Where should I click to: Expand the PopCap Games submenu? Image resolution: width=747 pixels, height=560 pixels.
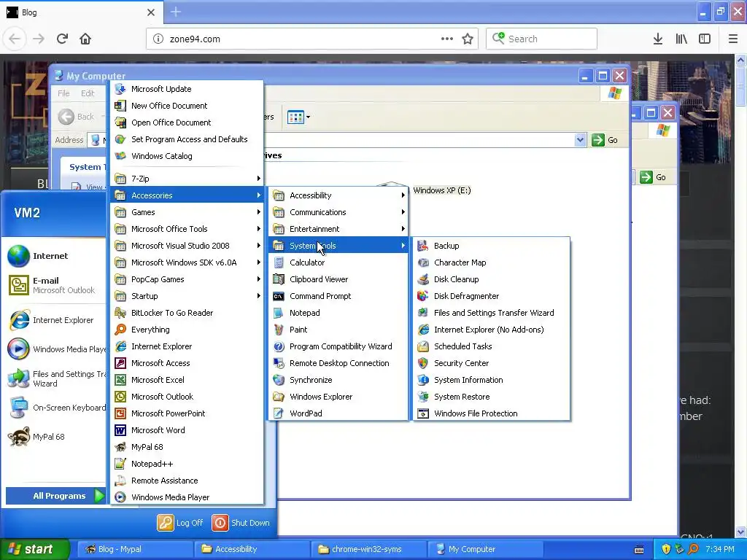[x=187, y=279]
